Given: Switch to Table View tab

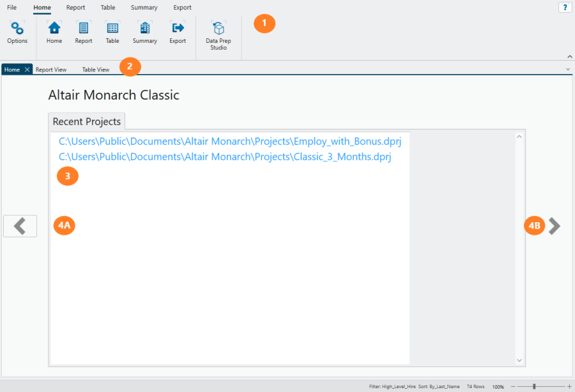Looking at the screenshot, I should [96, 70].
